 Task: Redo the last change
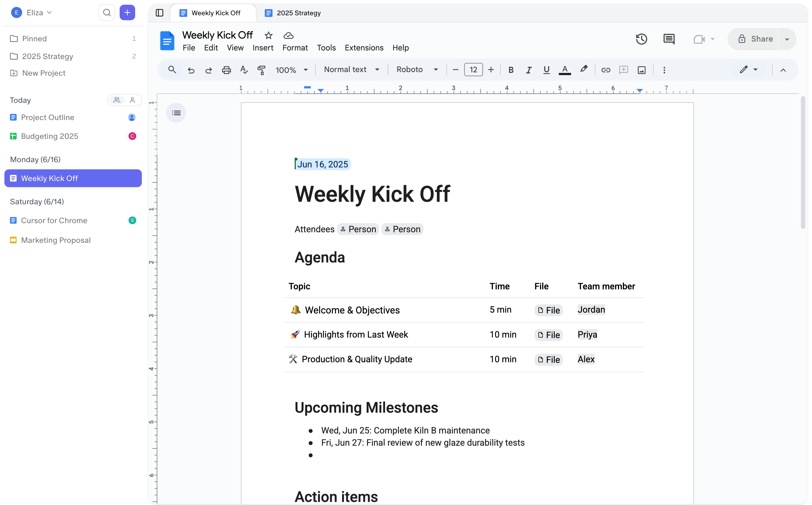(208, 70)
